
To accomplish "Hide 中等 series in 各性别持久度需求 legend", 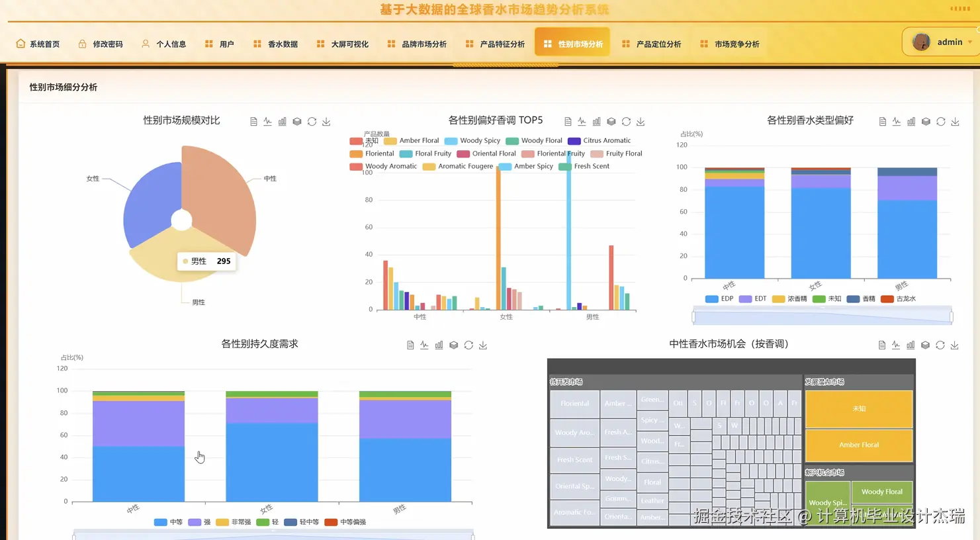I will click(168, 522).
